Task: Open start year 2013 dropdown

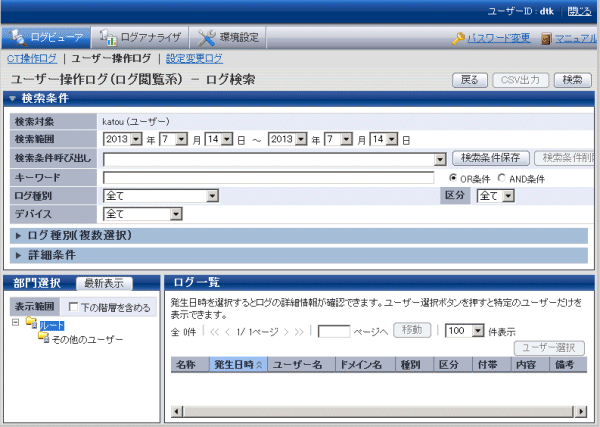Action: [122, 139]
